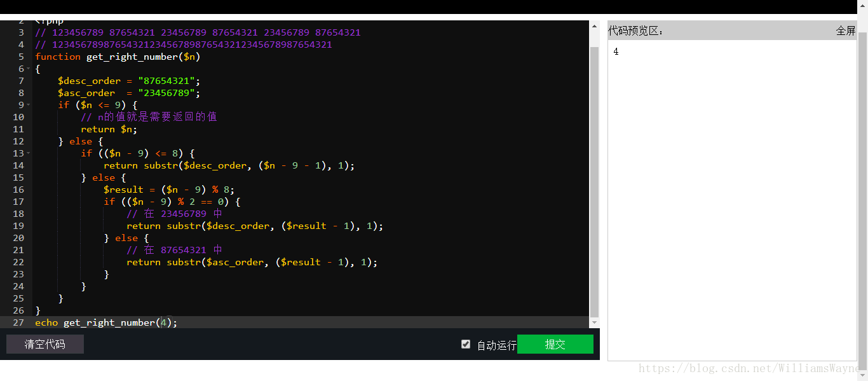Screen dimensions: 868x381
Task: Click comment '在 23456789 中' on line 18
Action: (x=175, y=214)
